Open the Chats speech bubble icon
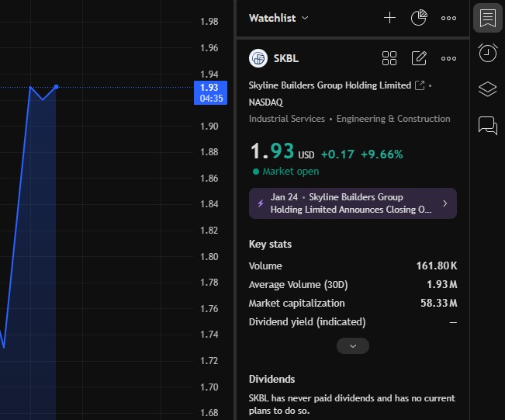Image resolution: width=505 pixels, height=420 pixels. coord(488,126)
